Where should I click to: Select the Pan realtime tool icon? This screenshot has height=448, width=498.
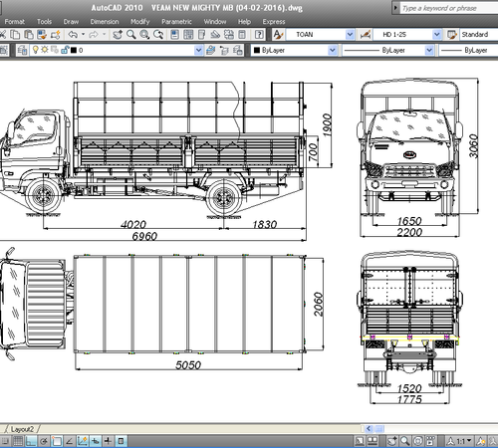click(118, 35)
